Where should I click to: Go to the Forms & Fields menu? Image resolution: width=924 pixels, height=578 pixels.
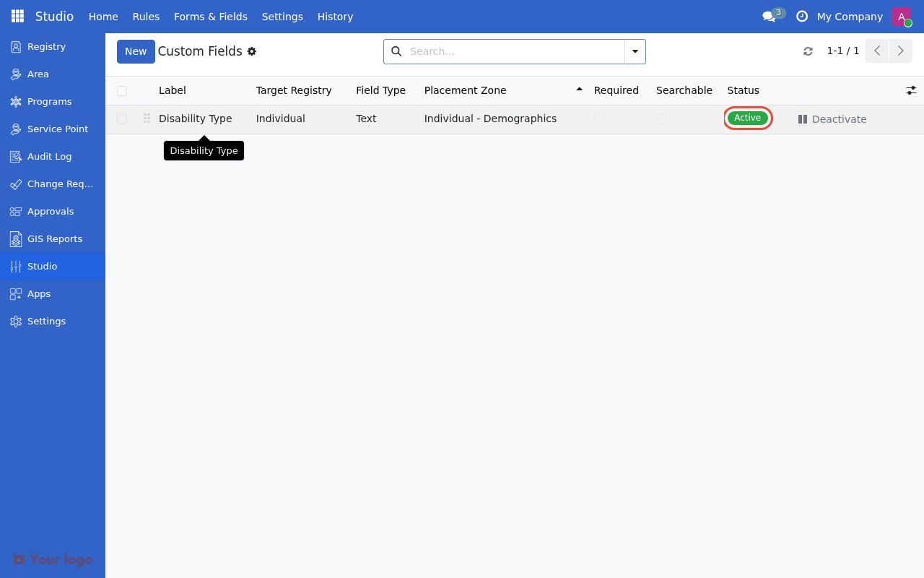[x=211, y=16]
